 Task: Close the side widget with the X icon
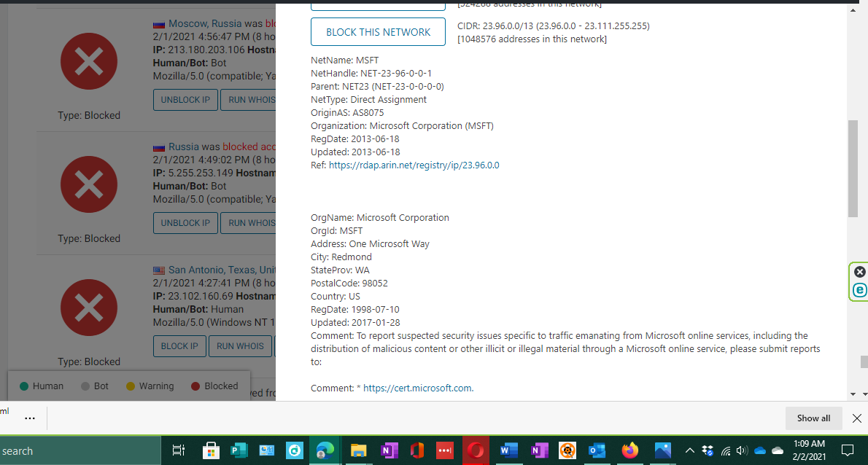tap(860, 272)
